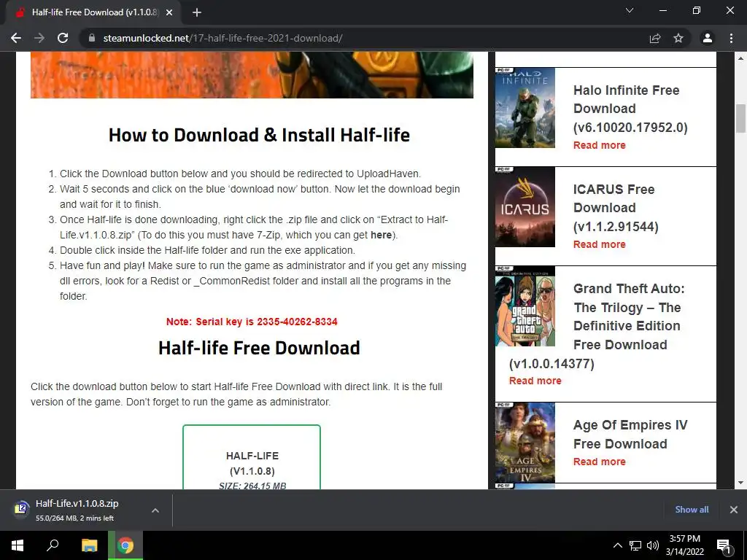Expand options chevron for Half-Life zip download
Viewport: 747px width, 560px height.
tap(155, 510)
